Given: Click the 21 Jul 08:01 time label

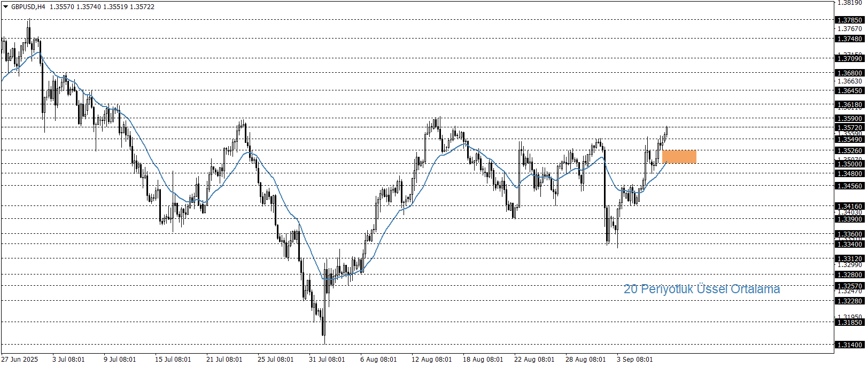Looking at the screenshot, I should click(224, 359).
